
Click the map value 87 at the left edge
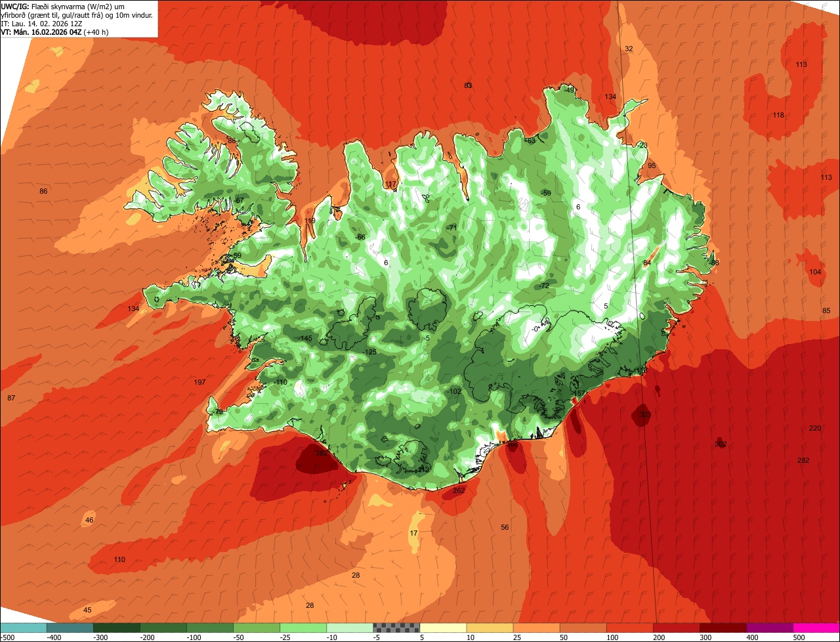(x=11, y=398)
